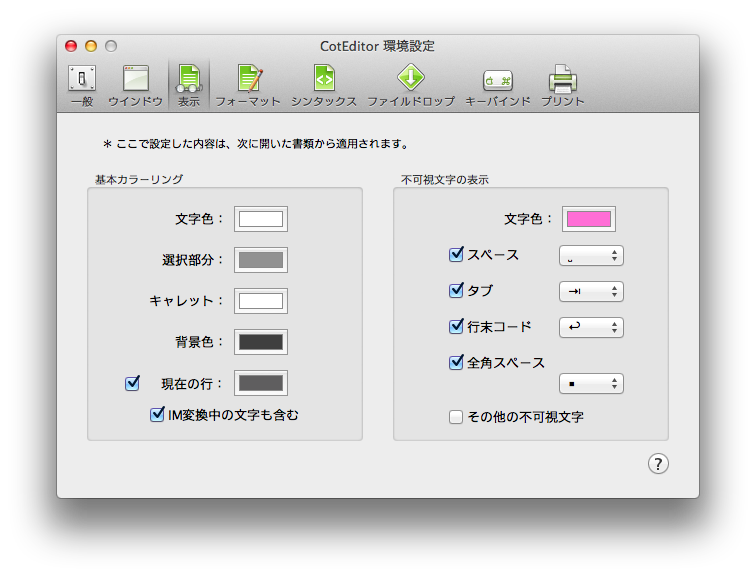Open the プリント preferences pane
The height and width of the screenshot is (577, 756).
(x=563, y=85)
